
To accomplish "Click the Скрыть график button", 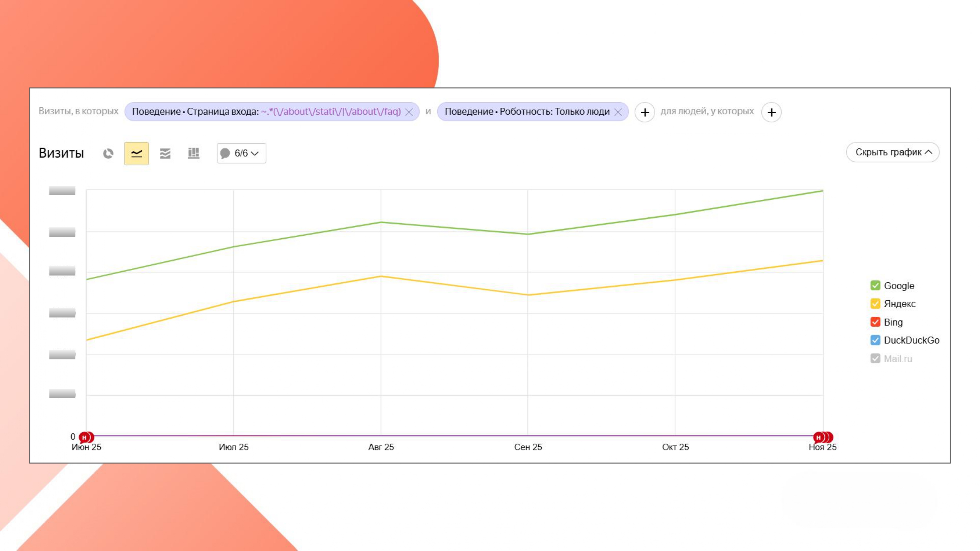I will pos(892,152).
